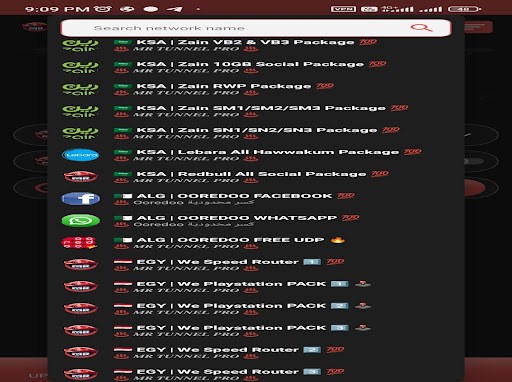Tap the WhatsApp icon for OOREDOO WHATSAPP
Viewport: 512px width, 382px height.
80,221
